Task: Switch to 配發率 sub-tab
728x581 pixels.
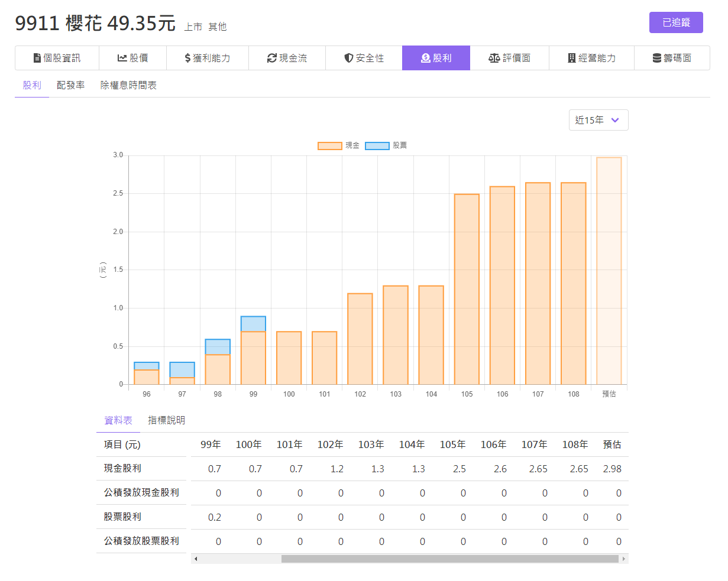Action: pyautogui.click(x=71, y=85)
